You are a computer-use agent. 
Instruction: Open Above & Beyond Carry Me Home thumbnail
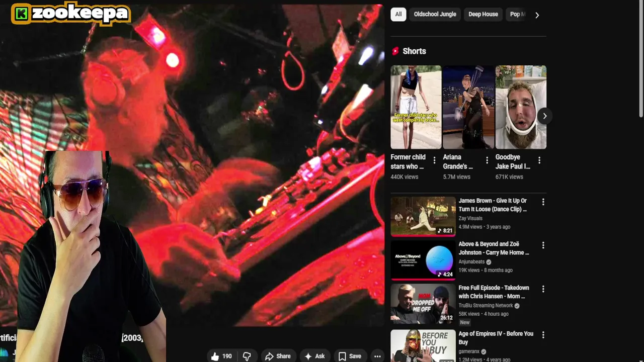(x=423, y=260)
